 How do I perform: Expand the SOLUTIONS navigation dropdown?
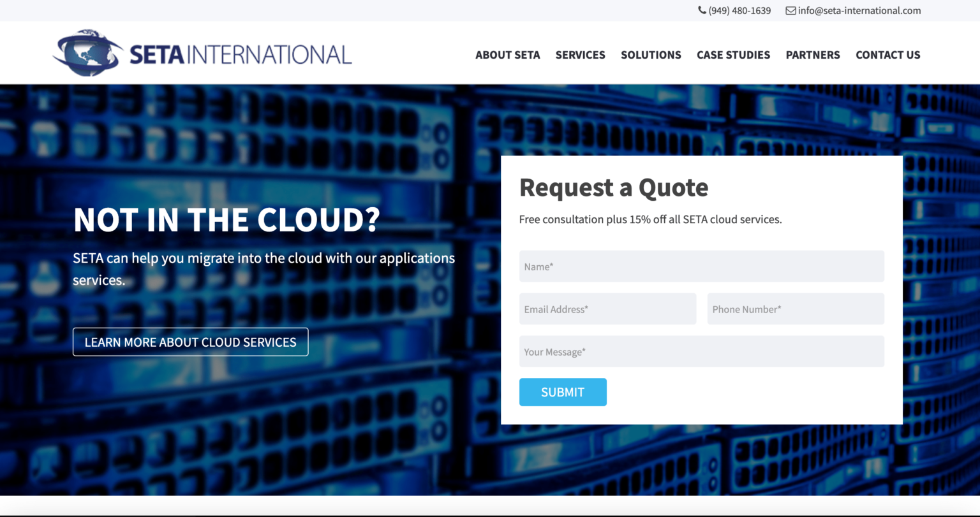point(651,55)
